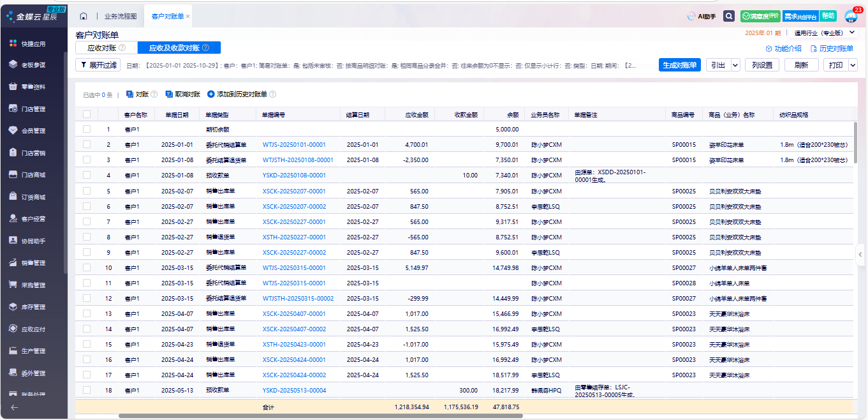Screen dimensions: 868x420
Task: Click the search magnifier icon
Action: pos(729,17)
